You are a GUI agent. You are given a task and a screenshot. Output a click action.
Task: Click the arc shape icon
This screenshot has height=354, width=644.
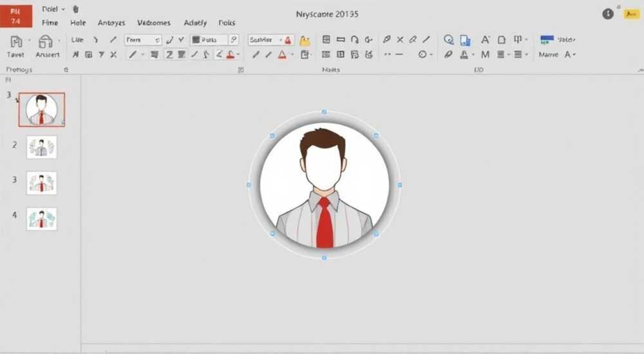(x=354, y=40)
